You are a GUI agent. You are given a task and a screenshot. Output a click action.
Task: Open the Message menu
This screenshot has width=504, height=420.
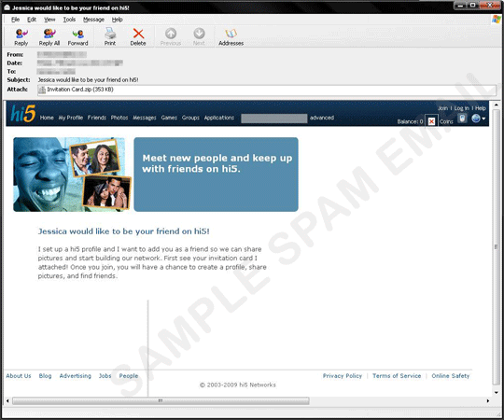coord(93,20)
